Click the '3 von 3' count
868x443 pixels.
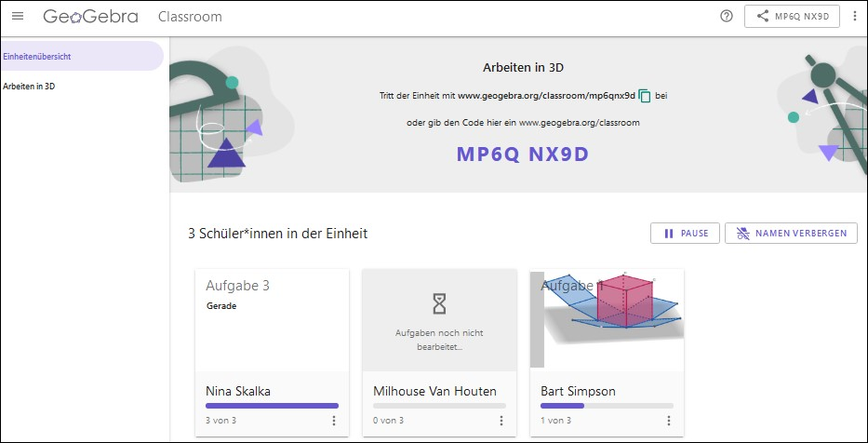220,421
